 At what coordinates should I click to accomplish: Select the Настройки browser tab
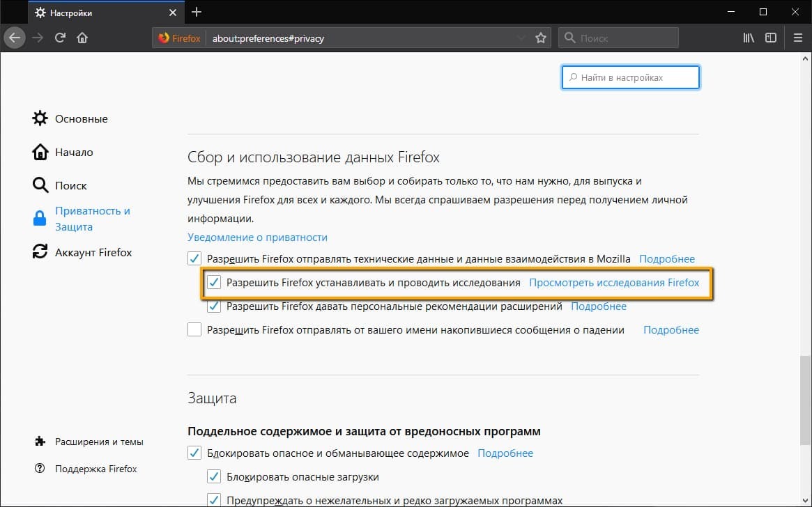(x=106, y=13)
